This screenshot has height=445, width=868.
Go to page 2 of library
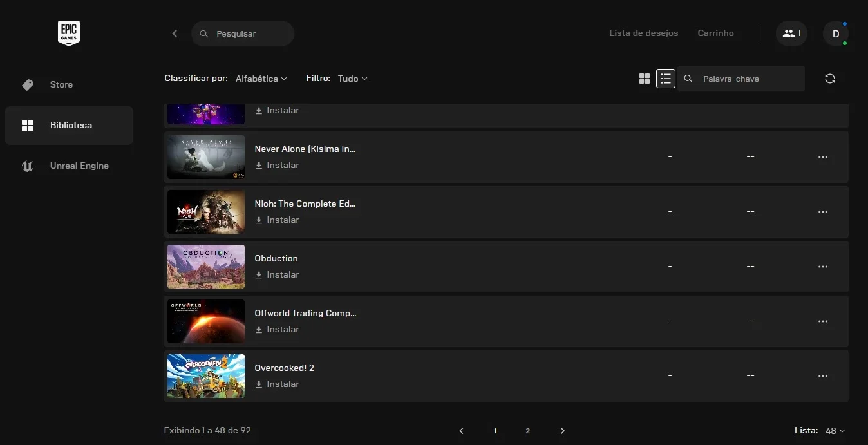(527, 431)
